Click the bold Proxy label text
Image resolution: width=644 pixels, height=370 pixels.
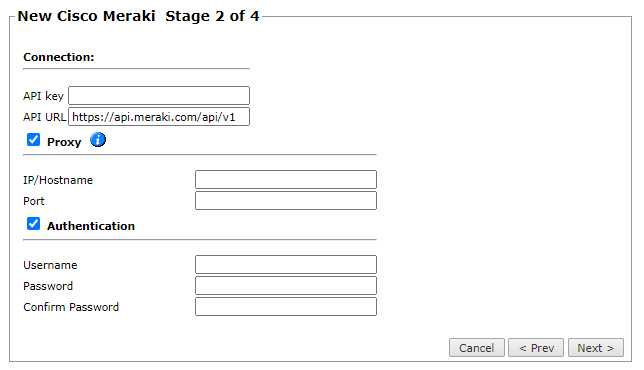point(64,142)
